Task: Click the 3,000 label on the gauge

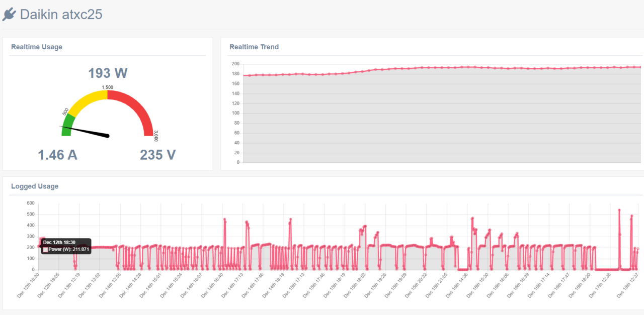Action: tap(156, 136)
